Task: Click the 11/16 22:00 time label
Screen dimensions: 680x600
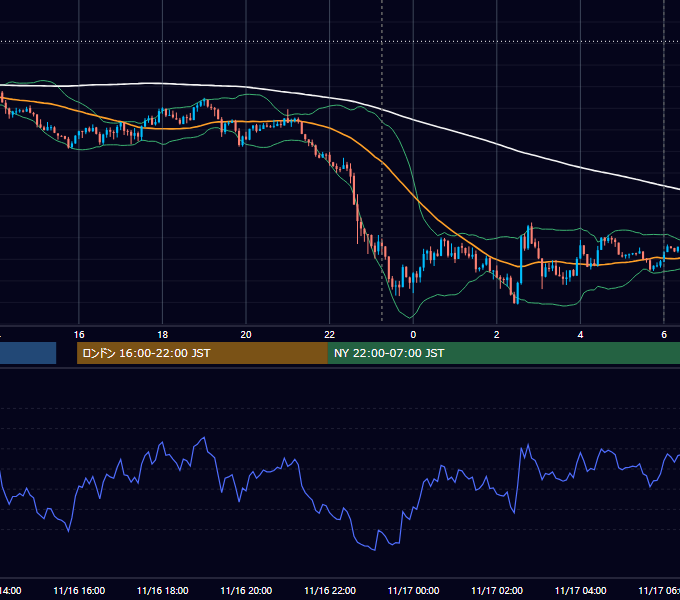Action: [x=330, y=590]
